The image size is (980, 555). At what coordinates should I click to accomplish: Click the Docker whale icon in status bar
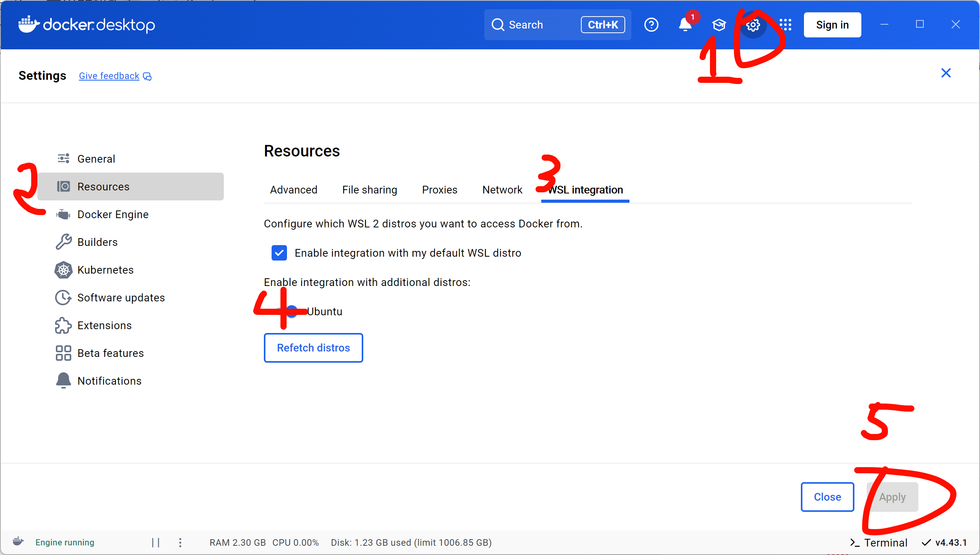tap(18, 542)
